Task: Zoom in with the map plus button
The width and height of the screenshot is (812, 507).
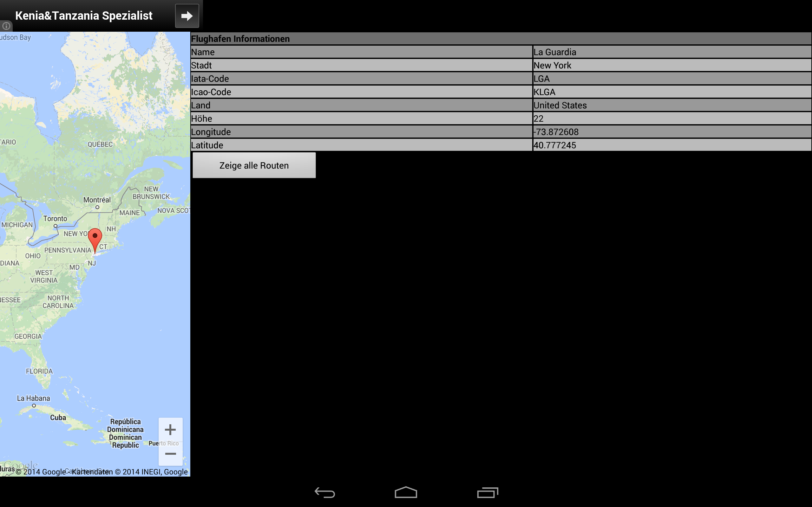Action: [170, 430]
